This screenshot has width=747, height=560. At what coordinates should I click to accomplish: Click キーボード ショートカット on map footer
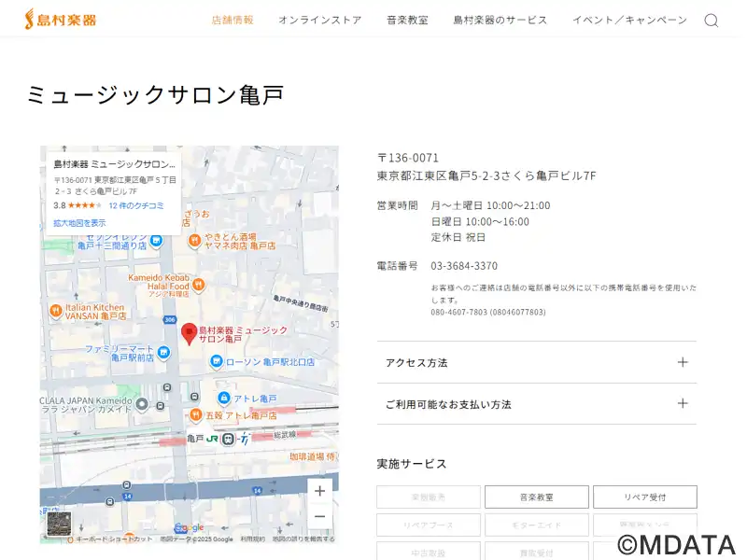coord(114,539)
